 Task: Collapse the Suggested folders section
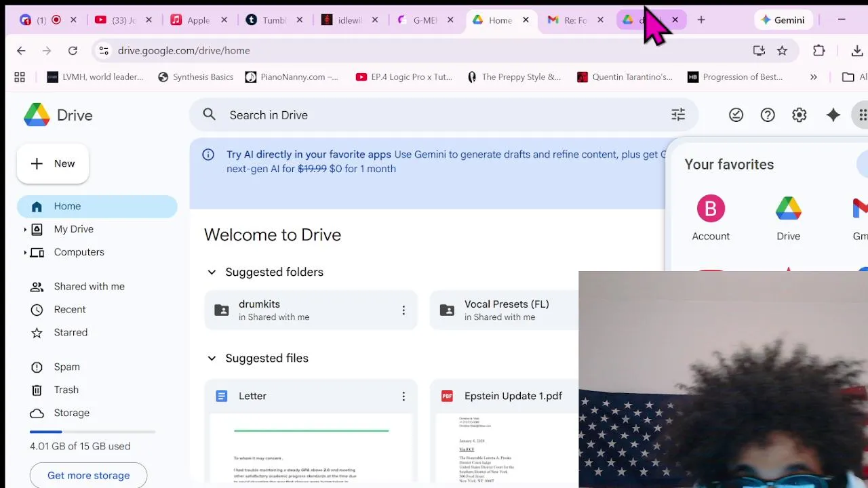click(212, 272)
